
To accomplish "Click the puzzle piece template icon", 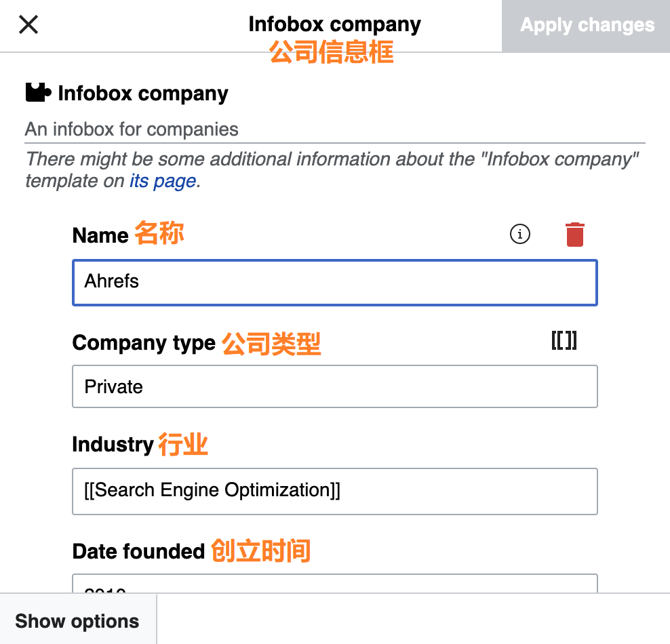I will [x=38, y=93].
